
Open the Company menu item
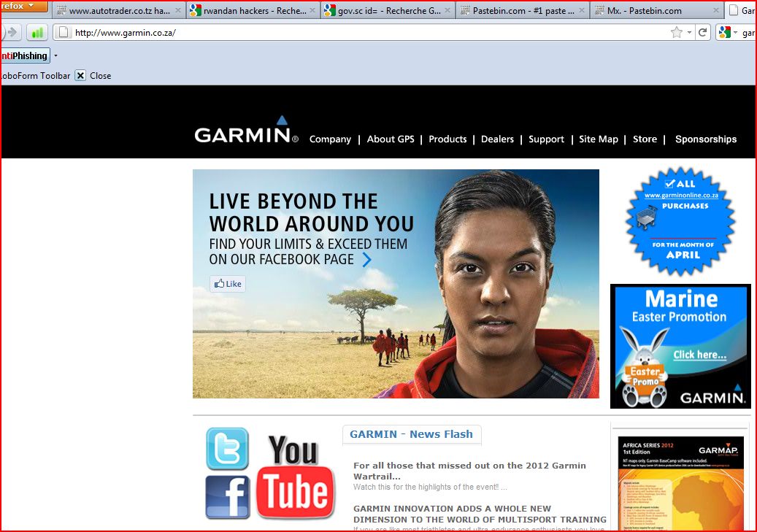click(x=330, y=139)
